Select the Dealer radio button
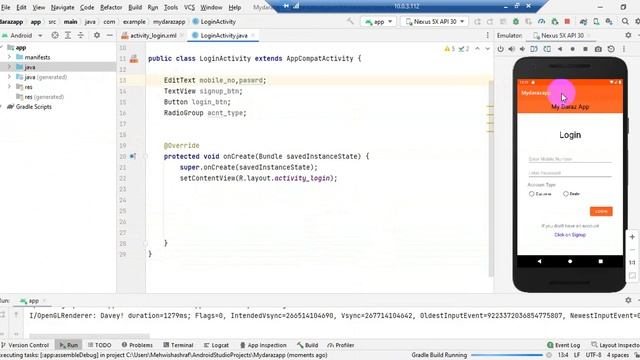 click(x=566, y=194)
